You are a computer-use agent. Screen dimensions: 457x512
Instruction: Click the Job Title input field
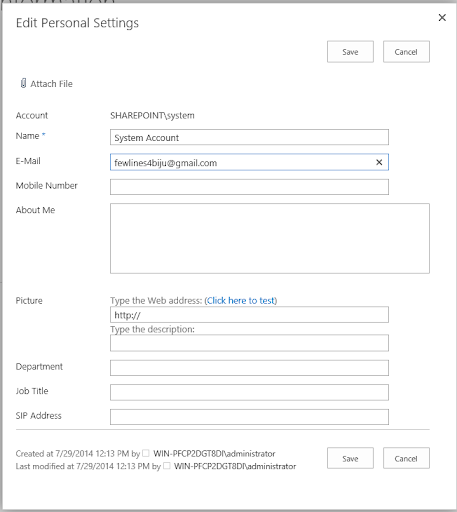coord(249,392)
